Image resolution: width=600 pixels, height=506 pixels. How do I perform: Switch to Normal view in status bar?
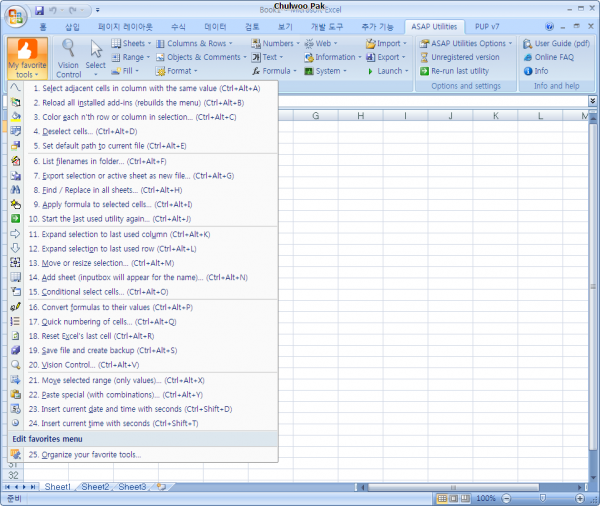[442, 498]
